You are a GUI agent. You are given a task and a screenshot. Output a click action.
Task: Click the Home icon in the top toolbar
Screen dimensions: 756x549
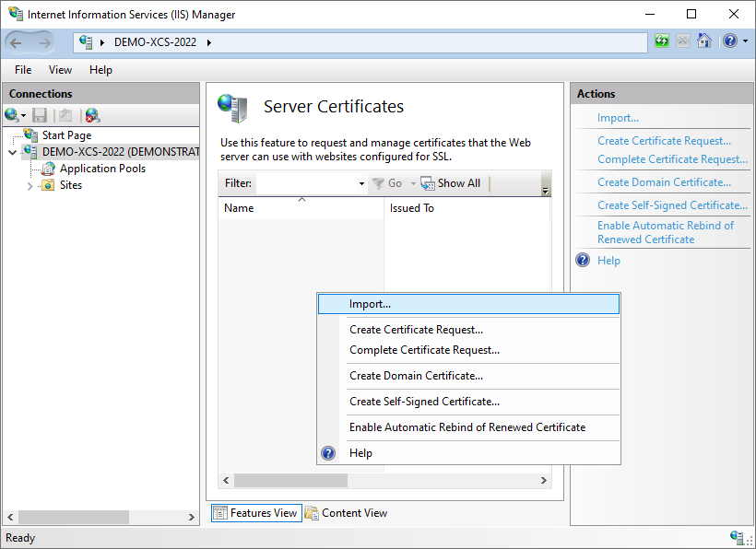pyautogui.click(x=704, y=41)
